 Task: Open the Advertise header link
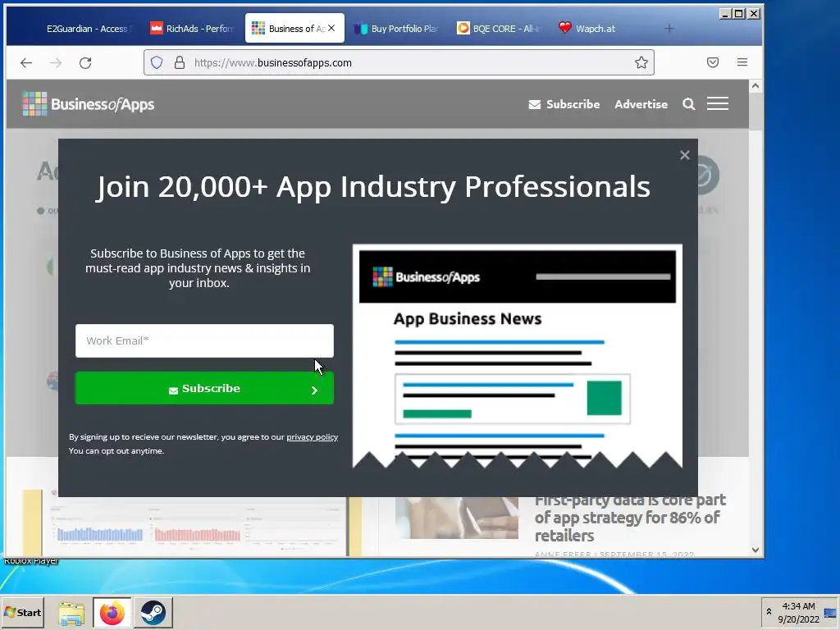(641, 104)
